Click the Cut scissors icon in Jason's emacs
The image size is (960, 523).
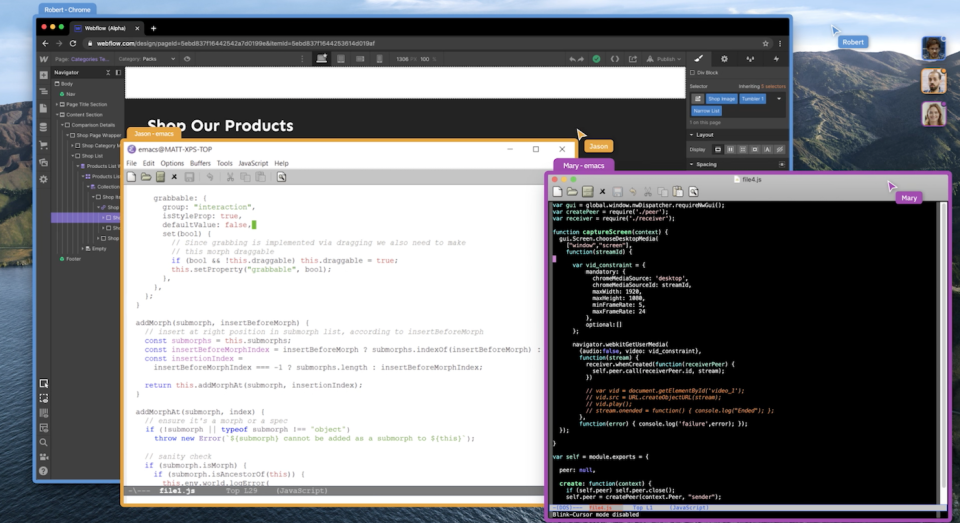point(229,177)
